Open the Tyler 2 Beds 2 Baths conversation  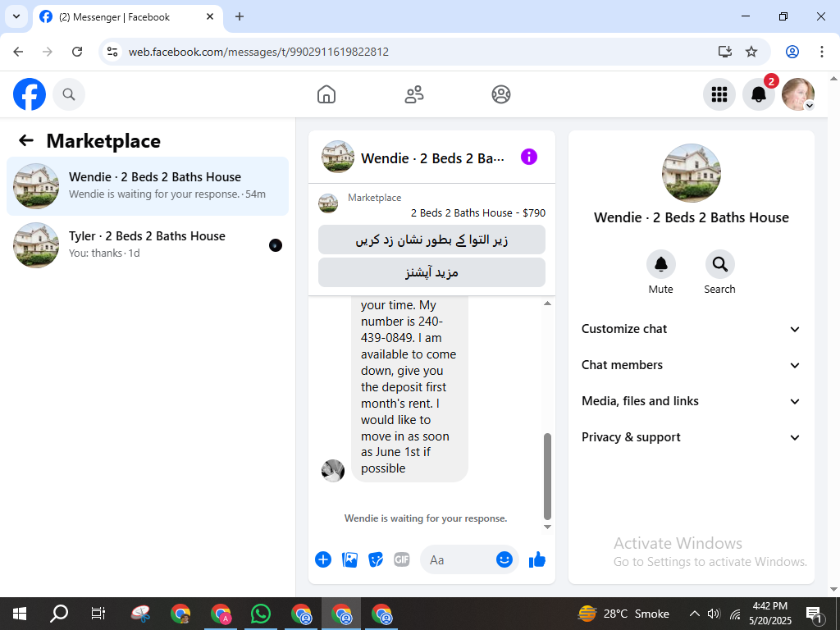(148, 244)
